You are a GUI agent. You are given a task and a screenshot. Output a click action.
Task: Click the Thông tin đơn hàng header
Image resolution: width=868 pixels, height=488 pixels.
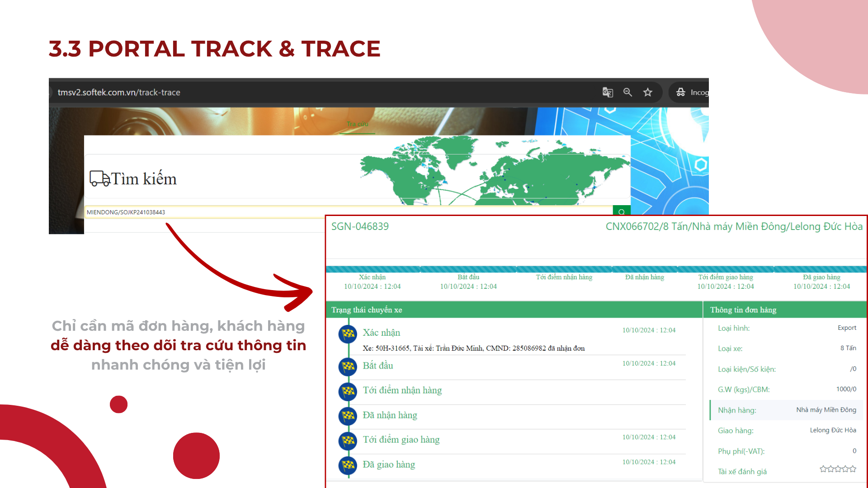point(743,310)
